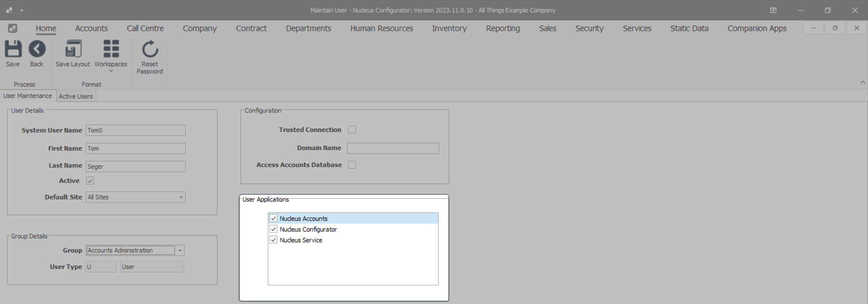Click the application logo icon beside Home

(x=13, y=28)
